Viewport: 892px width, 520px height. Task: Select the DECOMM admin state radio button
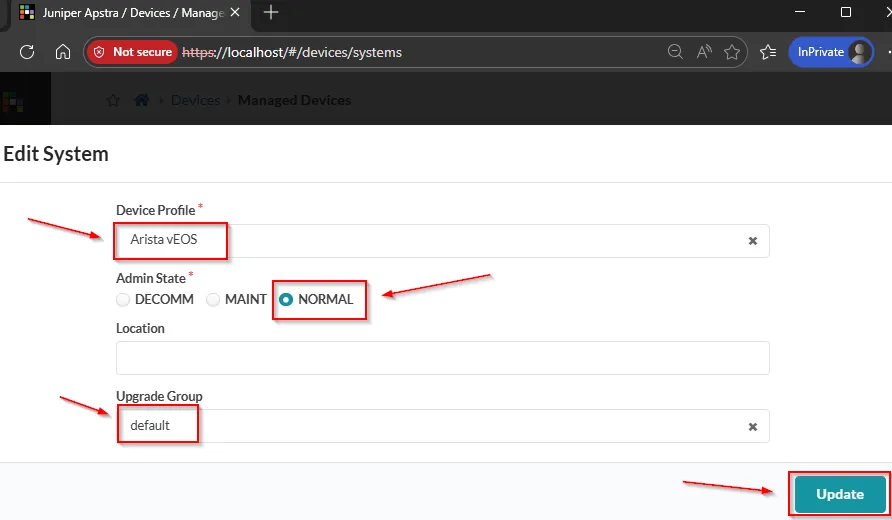click(x=123, y=299)
